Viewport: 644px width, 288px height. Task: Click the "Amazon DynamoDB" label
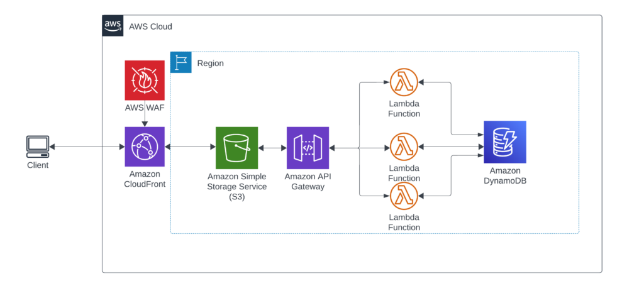tap(505, 176)
